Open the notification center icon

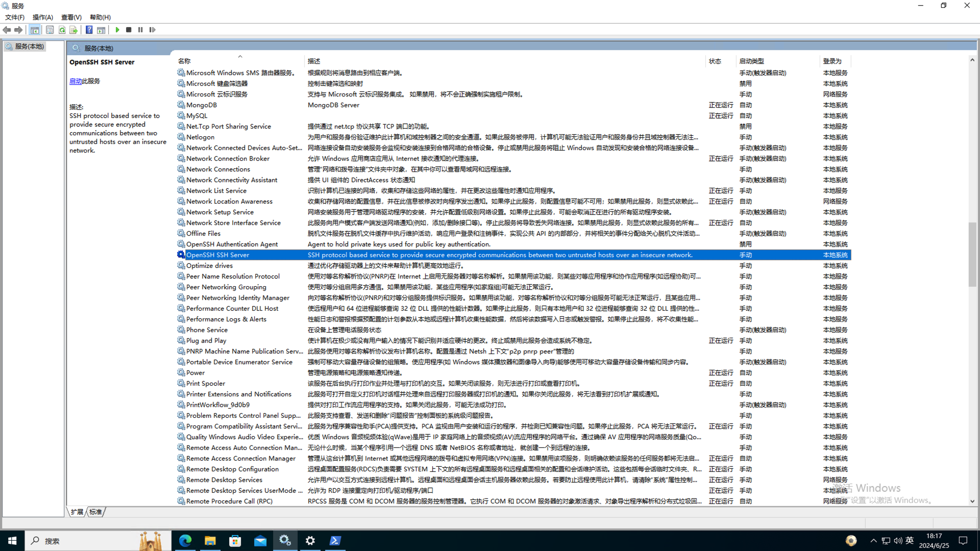(963, 541)
